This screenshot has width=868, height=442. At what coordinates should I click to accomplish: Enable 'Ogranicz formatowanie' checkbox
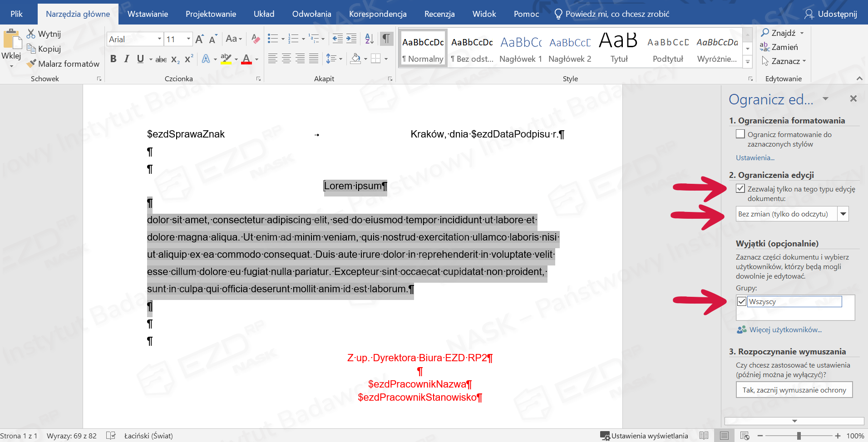740,134
